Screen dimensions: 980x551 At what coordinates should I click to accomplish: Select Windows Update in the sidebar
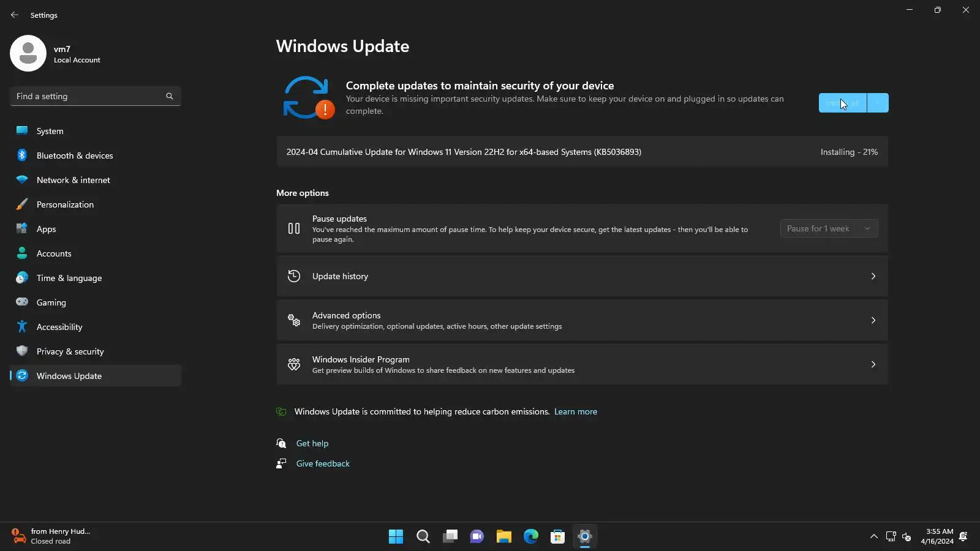96,376
